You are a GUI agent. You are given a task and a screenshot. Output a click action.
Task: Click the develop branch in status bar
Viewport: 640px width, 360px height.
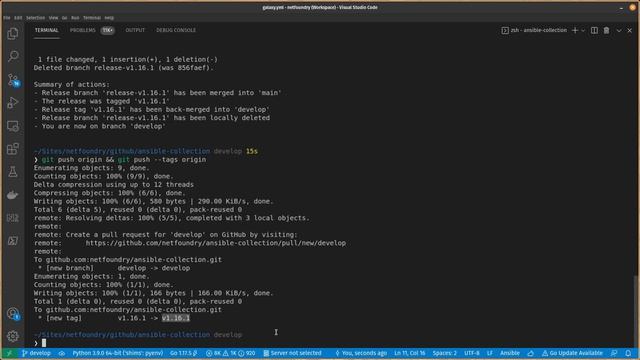pos(36,353)
